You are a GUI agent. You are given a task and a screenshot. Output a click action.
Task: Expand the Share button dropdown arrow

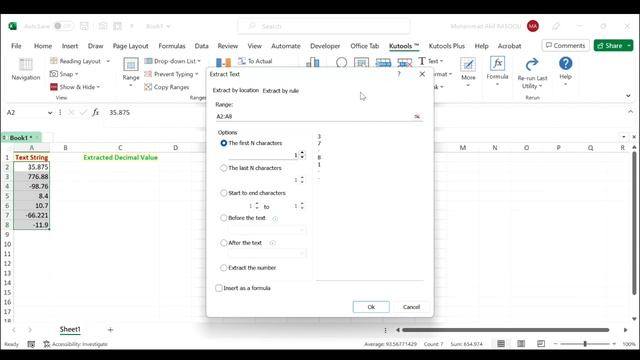[x=629, y=46]
